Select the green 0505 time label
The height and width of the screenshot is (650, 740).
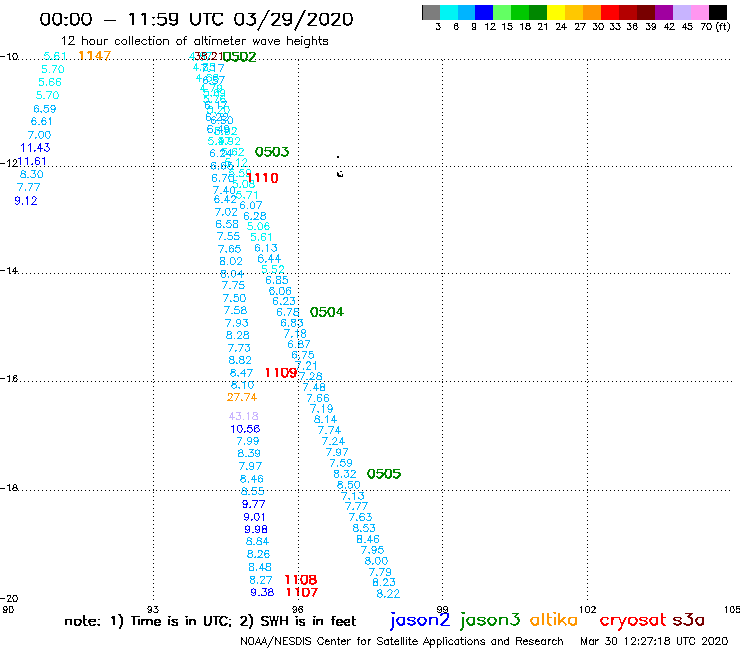[x=384, y=474]
